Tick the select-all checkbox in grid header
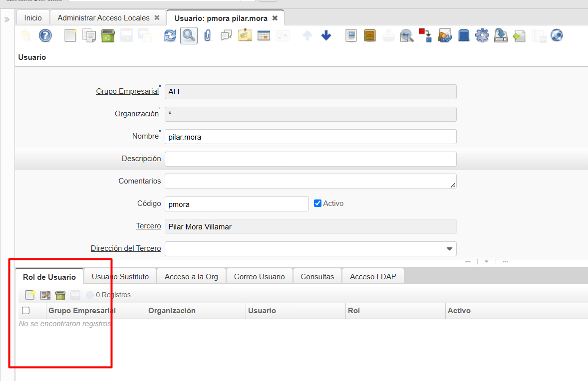Image resolution: width=588 pixels, height=381 pixels. click(x=26, y=311)
